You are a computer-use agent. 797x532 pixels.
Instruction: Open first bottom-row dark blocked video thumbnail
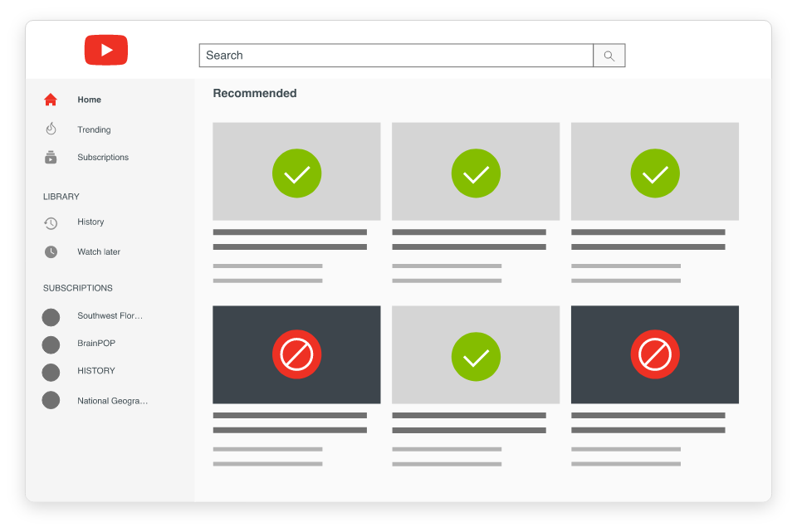[x=296, y=354]
